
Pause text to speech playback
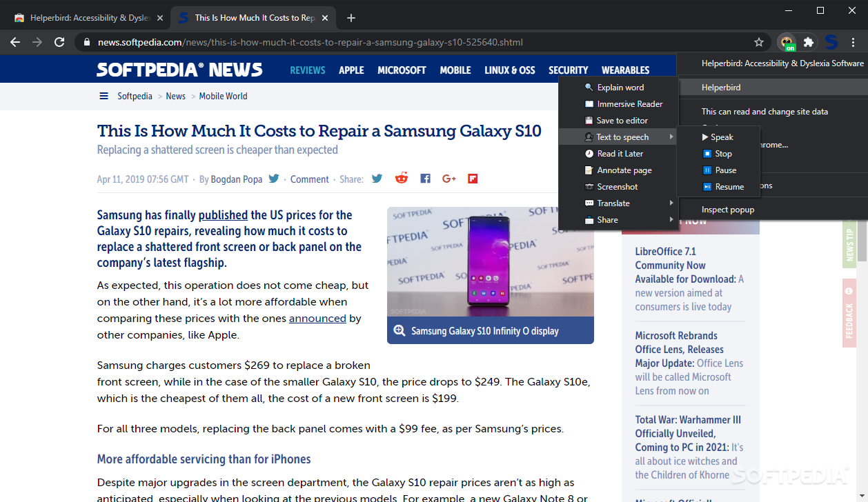[x=718, y=170]
